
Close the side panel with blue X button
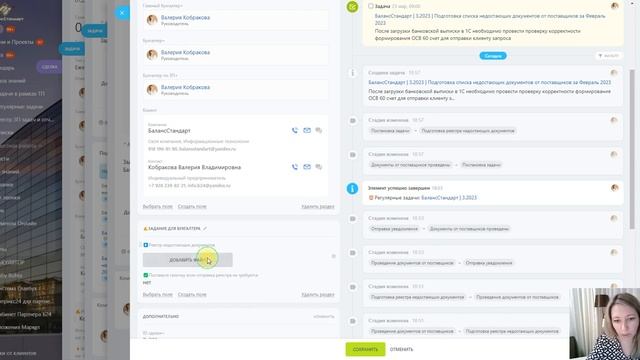pos(122,13)
